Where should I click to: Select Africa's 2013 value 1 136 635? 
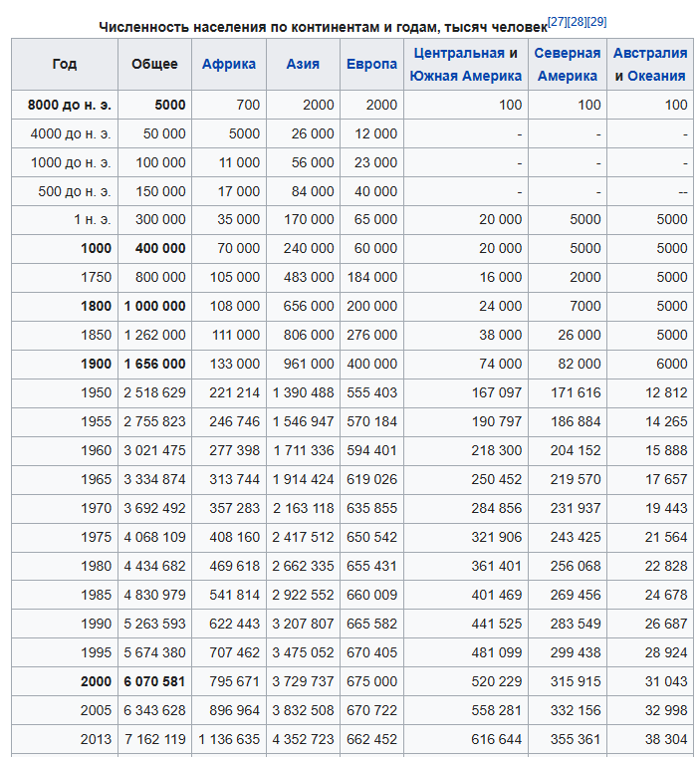point(229,739)
